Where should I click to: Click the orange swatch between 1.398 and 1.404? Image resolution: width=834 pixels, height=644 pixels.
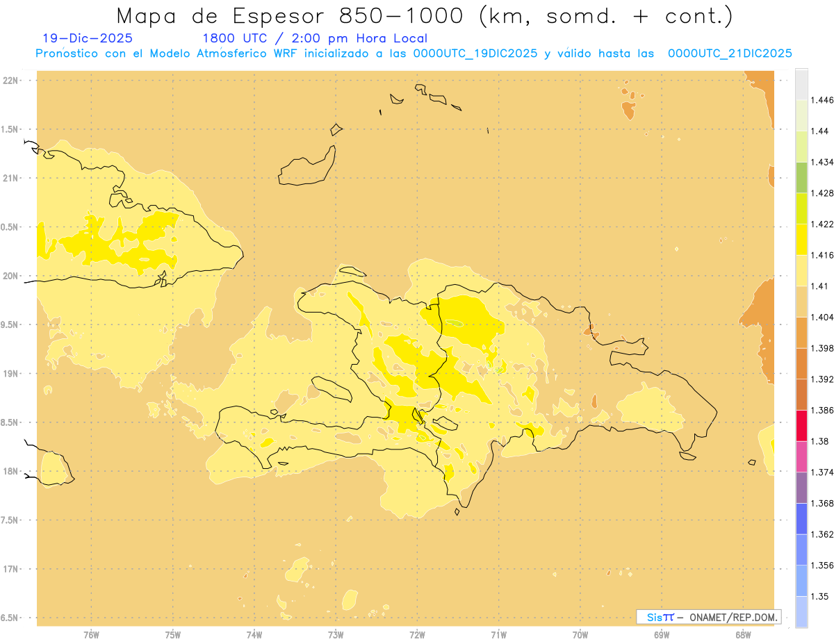[x=801, y=332]
